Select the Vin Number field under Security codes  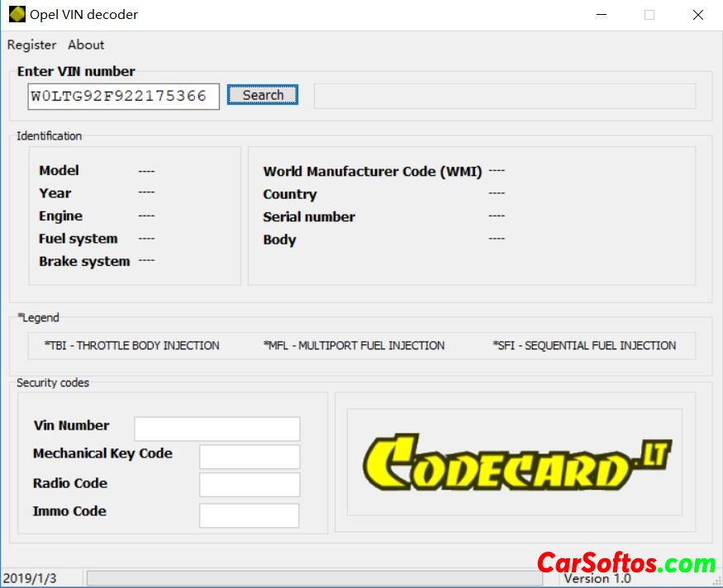216,429
